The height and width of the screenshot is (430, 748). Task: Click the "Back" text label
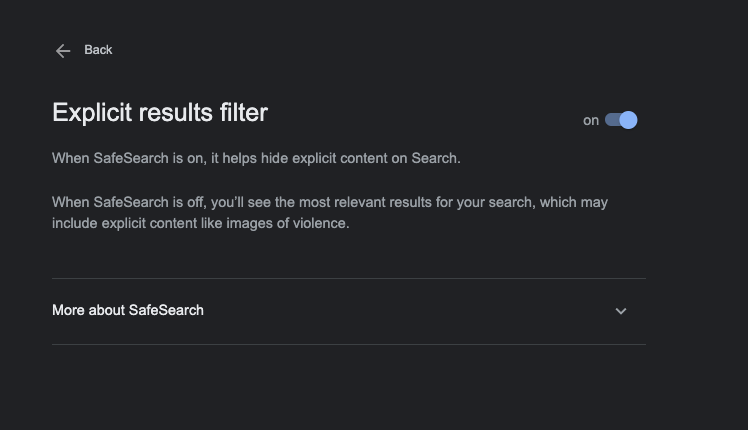click(x=98, y=50)
